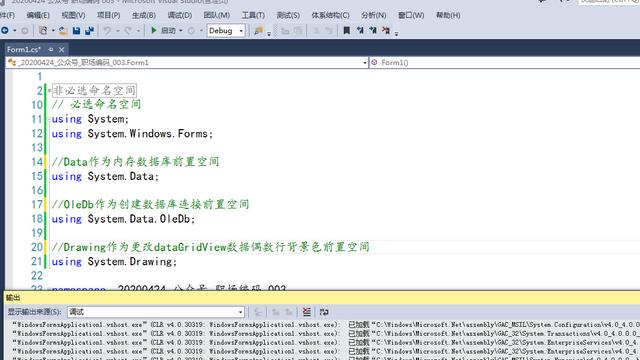The image size is (640, 360).
Task: Click the Redo arrow icon
Action: click(x=128, y=31)
